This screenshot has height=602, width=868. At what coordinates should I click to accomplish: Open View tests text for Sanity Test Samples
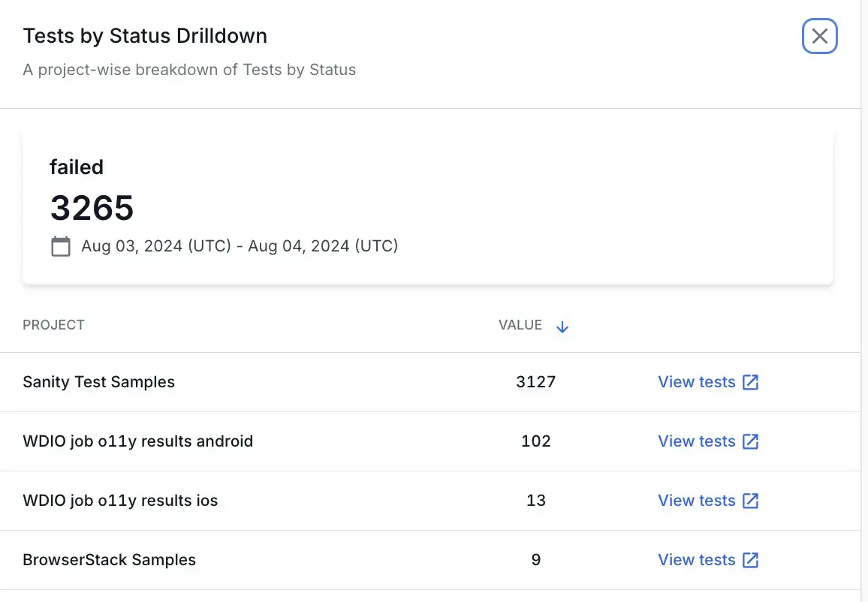click(696, 382)
